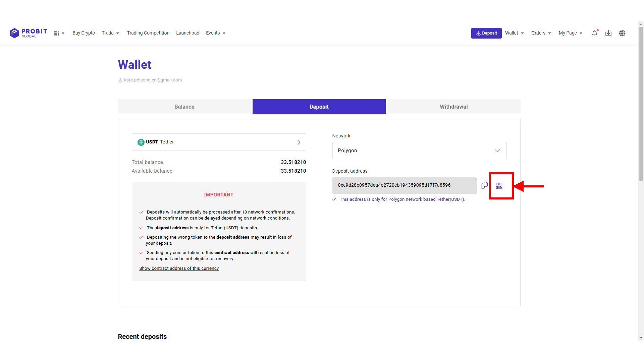The image size is (644, 362).
Task: Click the download app icon in header
Action: click(x=608, y=33)
